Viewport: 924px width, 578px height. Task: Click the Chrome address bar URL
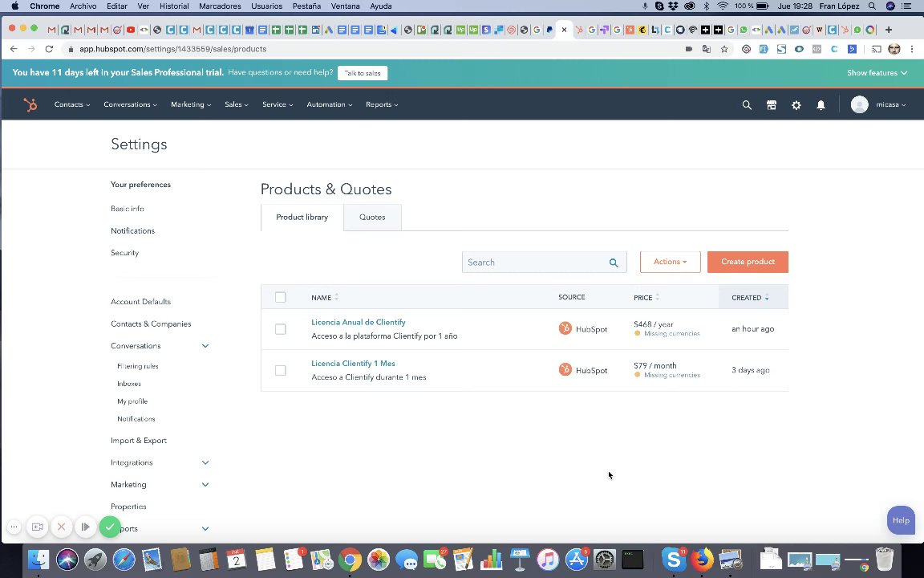pyautogui.click(x=172, y=49)
